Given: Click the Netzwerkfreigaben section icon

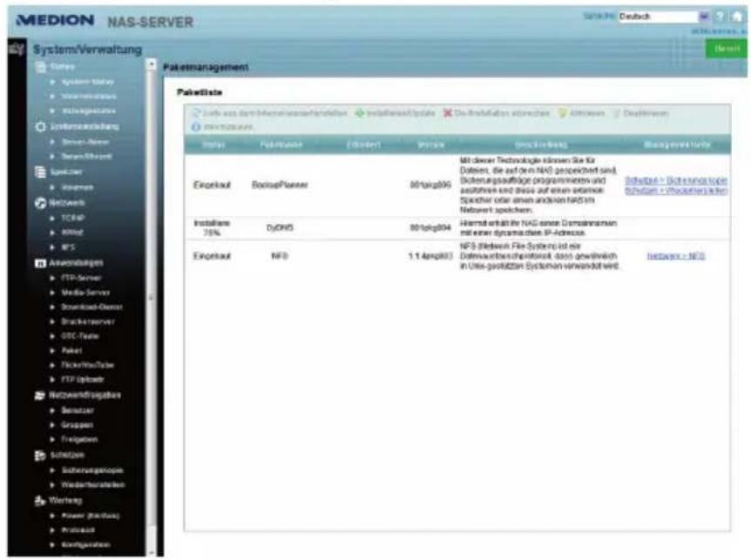Looking at the screenshot, I should [x=41, y=395].
